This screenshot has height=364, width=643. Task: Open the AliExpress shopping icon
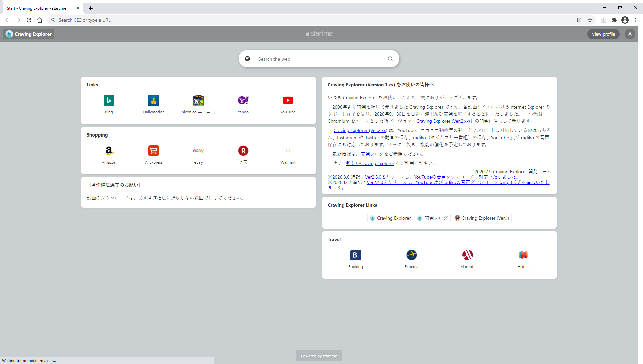(x=154, y=151)
